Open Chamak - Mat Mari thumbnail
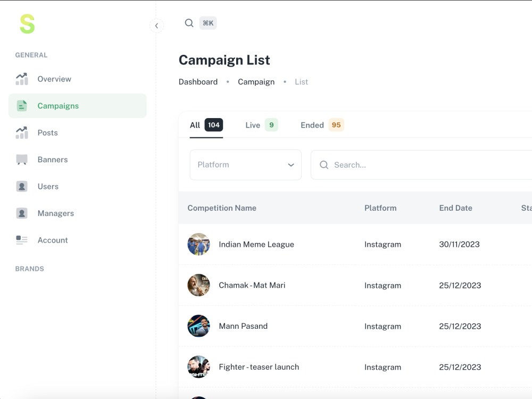The height and width of the screenshot is (399, 532). (199, 285)
